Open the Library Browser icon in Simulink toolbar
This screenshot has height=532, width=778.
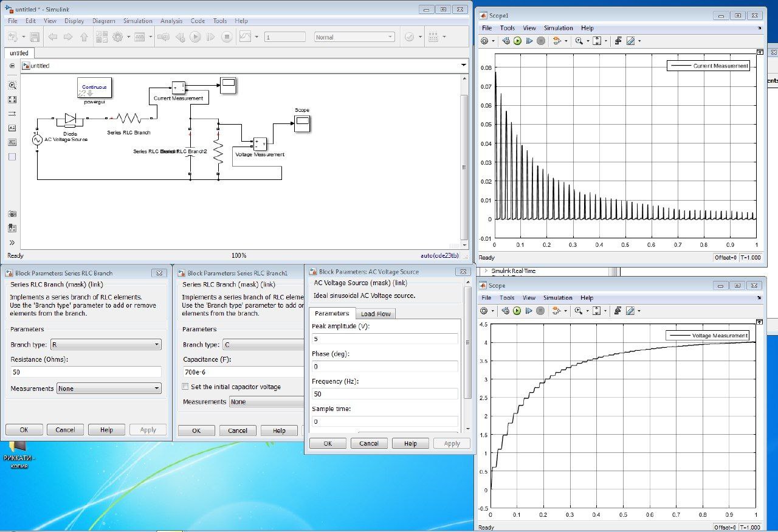(x=100, y=37)
